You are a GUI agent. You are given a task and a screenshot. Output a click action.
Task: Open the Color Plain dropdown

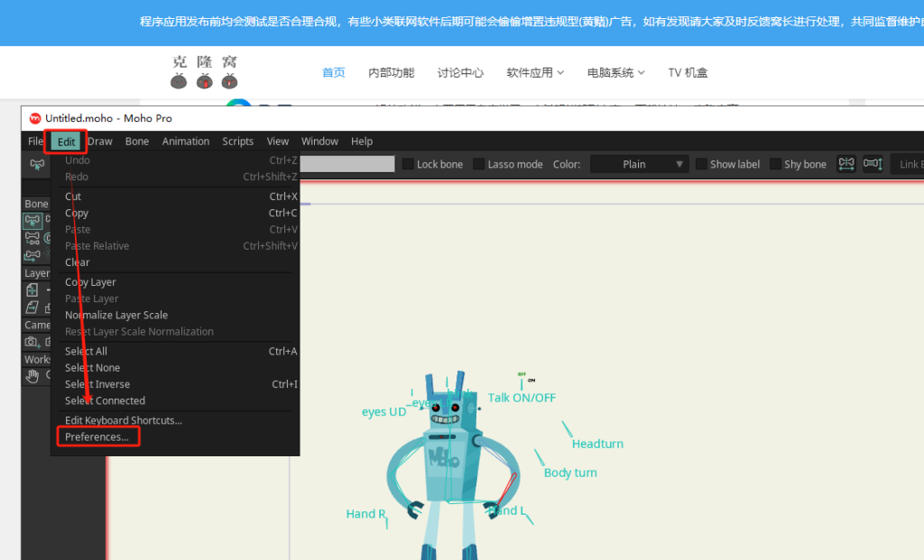(639, 164)
